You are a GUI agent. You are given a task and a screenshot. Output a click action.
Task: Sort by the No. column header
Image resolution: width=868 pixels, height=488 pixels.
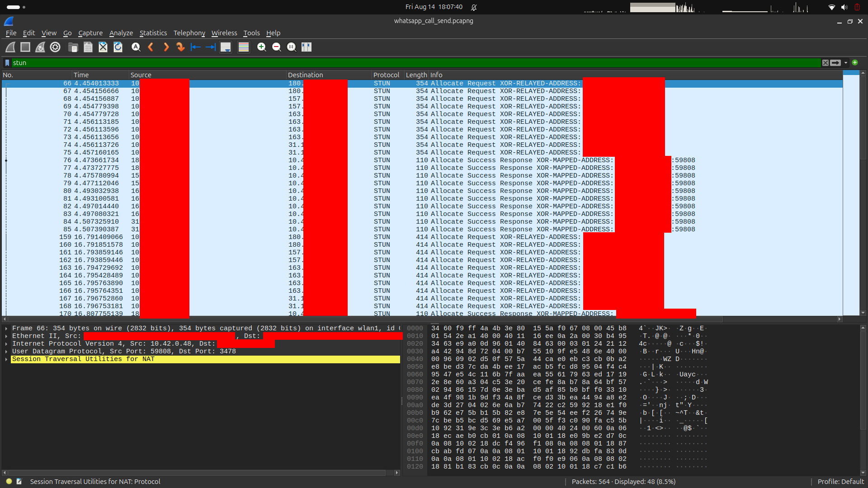(x=37, y=75)
